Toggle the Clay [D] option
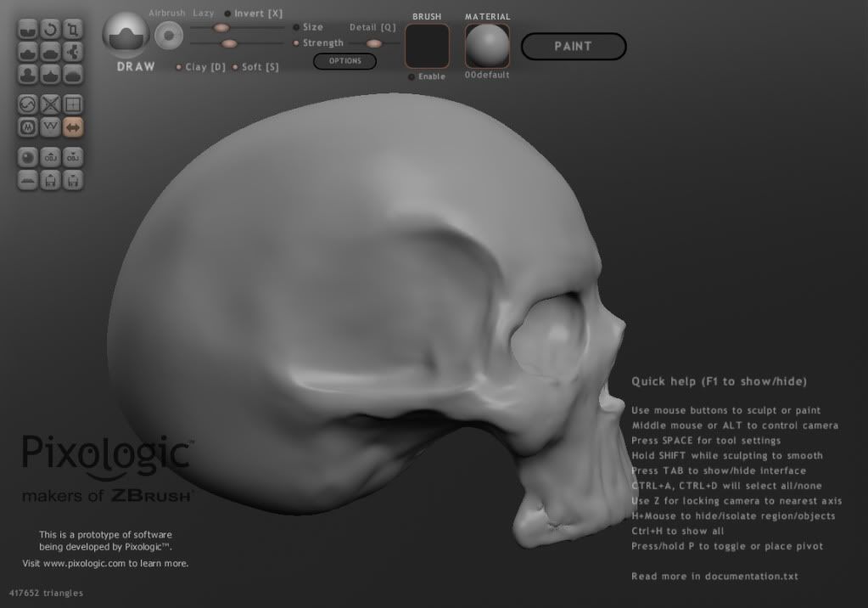This screenshot has height=608, width=868. 179,67
